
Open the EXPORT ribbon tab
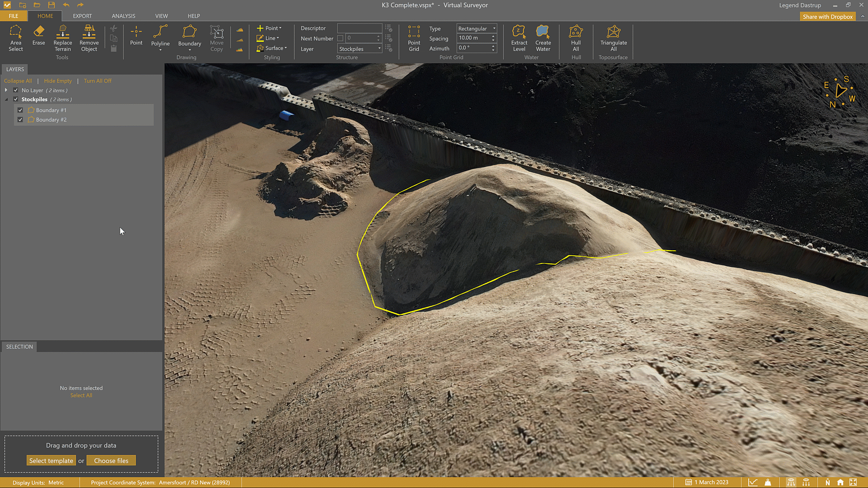[x=82, y=16]
